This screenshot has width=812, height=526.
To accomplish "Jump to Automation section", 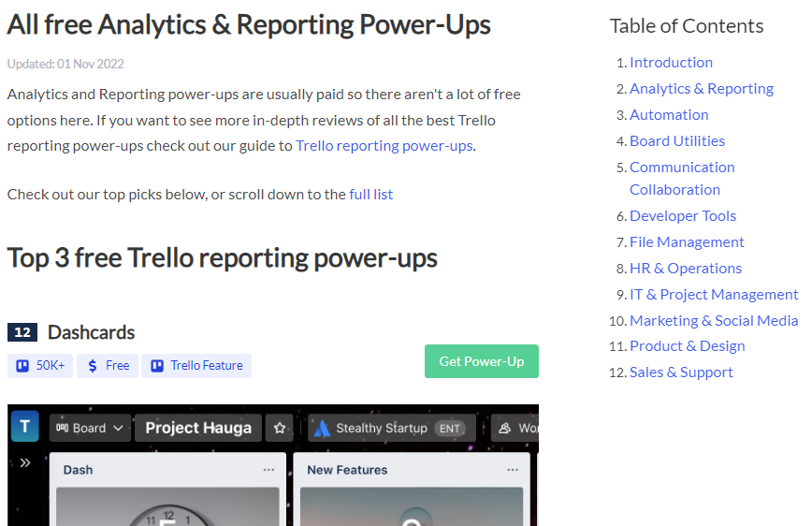I will point(669,115).
